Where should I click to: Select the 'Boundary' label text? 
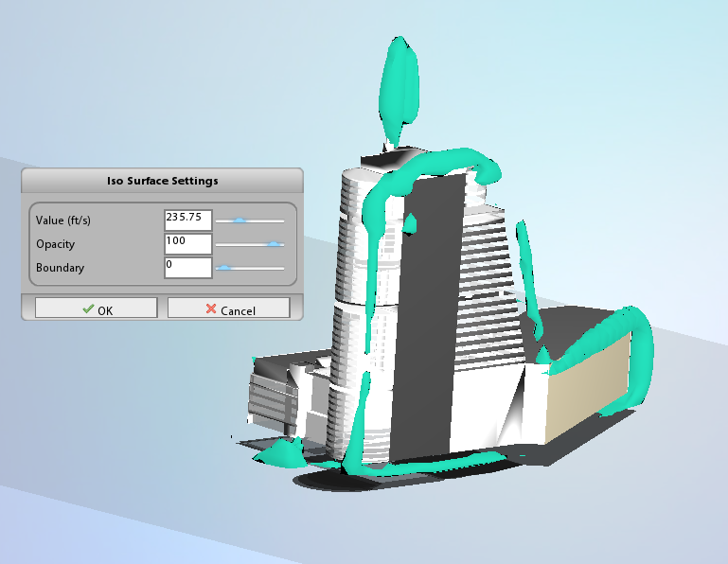point(60,268)
